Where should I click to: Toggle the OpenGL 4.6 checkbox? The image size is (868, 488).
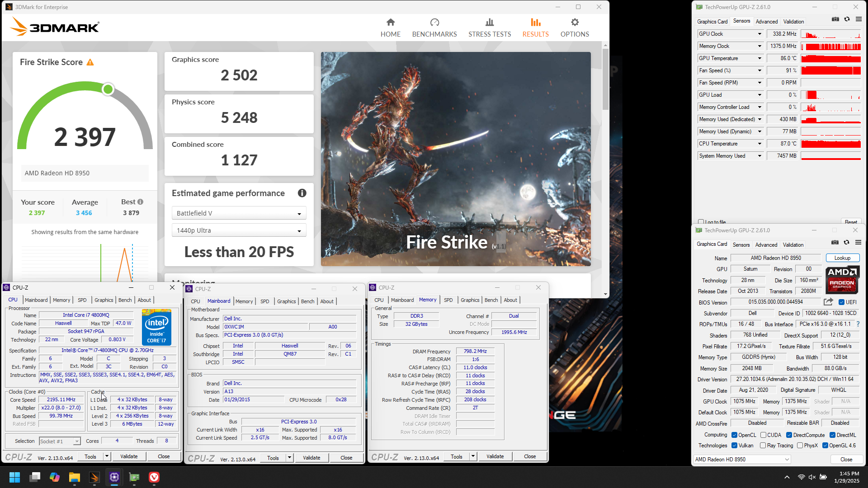[825, 446]
